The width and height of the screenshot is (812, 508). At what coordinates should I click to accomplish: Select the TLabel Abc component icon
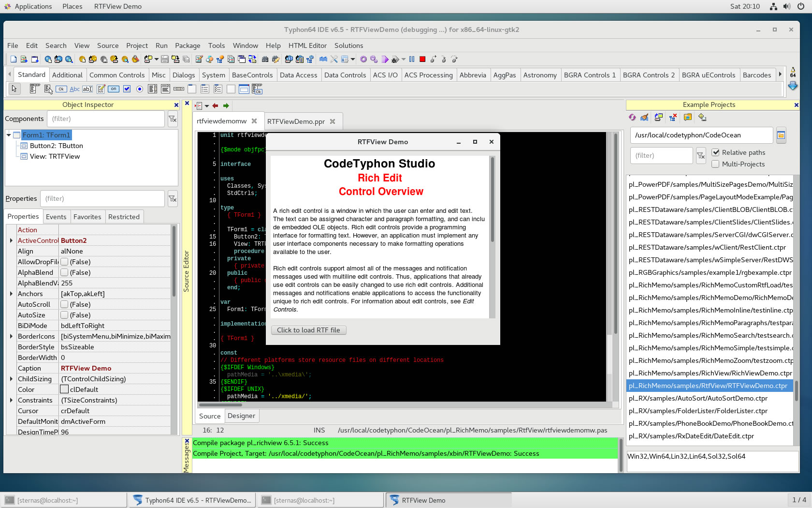74,89
